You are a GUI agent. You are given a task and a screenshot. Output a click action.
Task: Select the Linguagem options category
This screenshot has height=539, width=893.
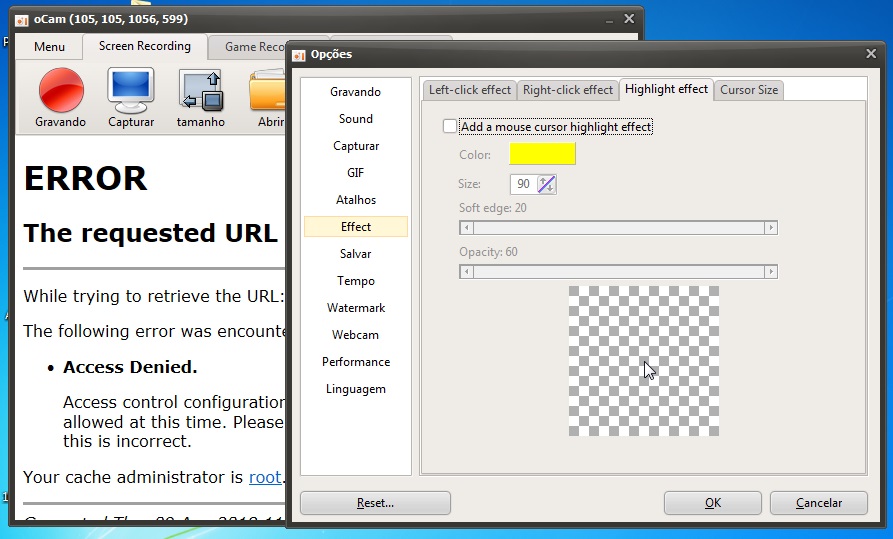[x=355, y=389]
